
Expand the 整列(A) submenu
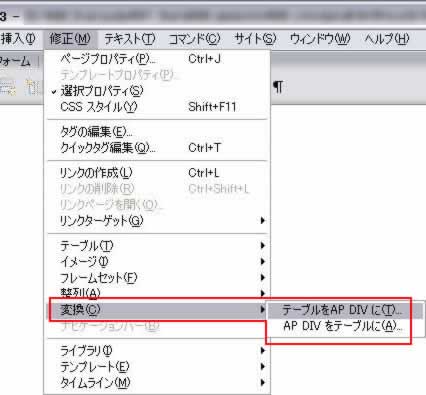(x=157, y=293)
